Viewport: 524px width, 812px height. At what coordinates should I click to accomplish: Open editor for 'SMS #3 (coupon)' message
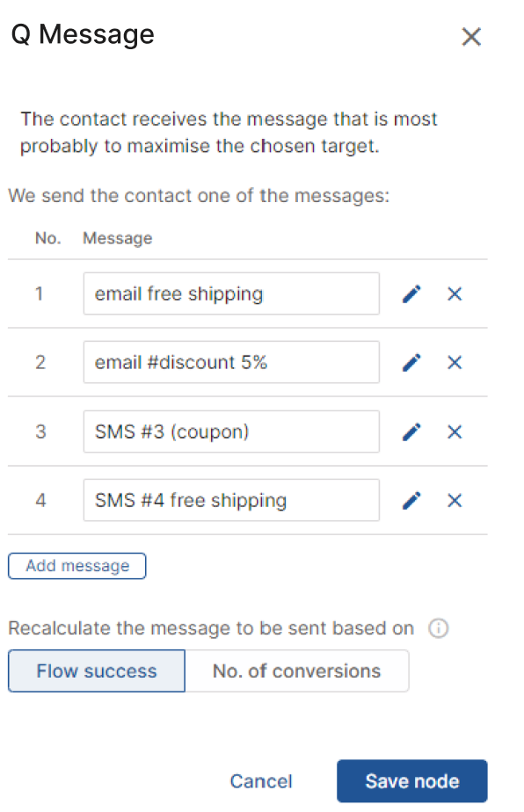tap(411, 431)
